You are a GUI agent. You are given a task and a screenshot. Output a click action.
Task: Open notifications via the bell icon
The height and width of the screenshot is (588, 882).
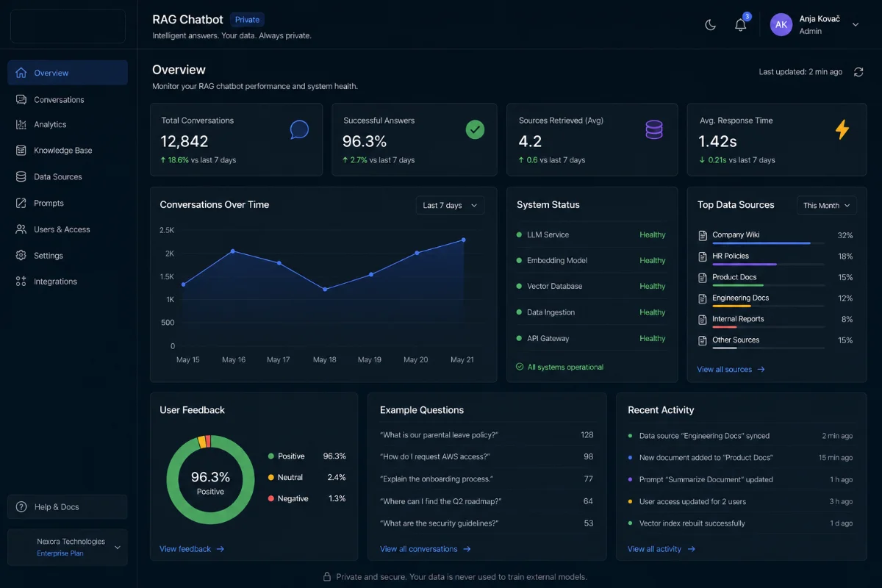tap(741, 25)
